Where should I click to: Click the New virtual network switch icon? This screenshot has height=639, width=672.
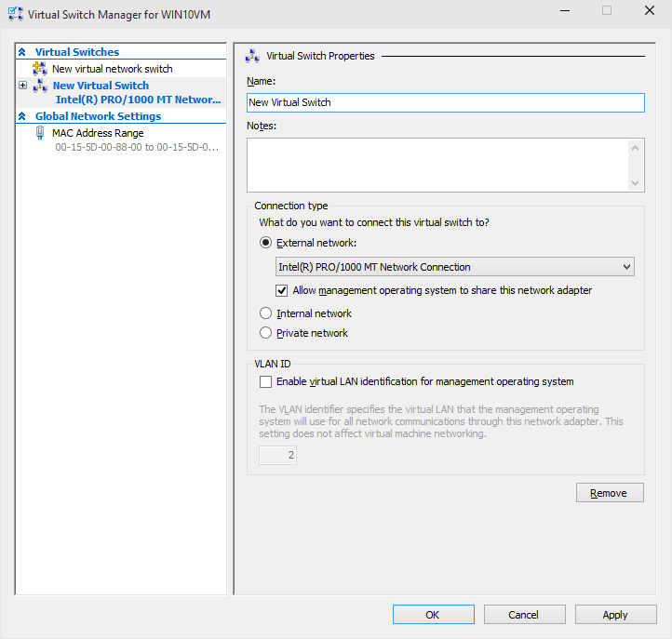coord(40,69)
